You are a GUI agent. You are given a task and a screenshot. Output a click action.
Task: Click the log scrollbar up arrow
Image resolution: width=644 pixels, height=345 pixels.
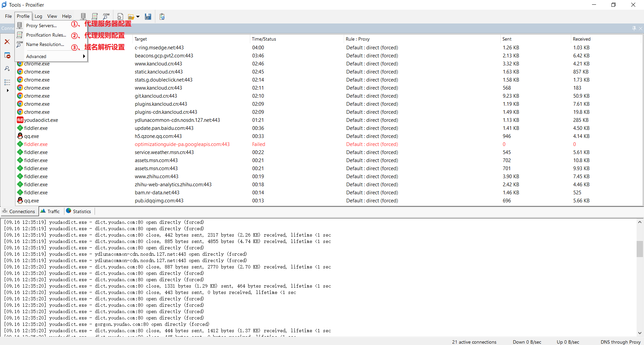[640, 222]
